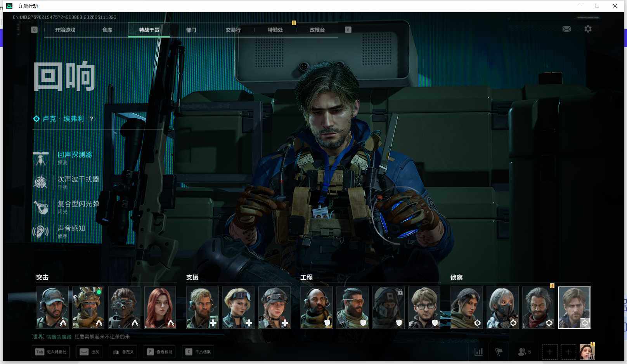Click the CN UID text at the top left
Viewport: 627px width, 364px height.
[64, 17]
